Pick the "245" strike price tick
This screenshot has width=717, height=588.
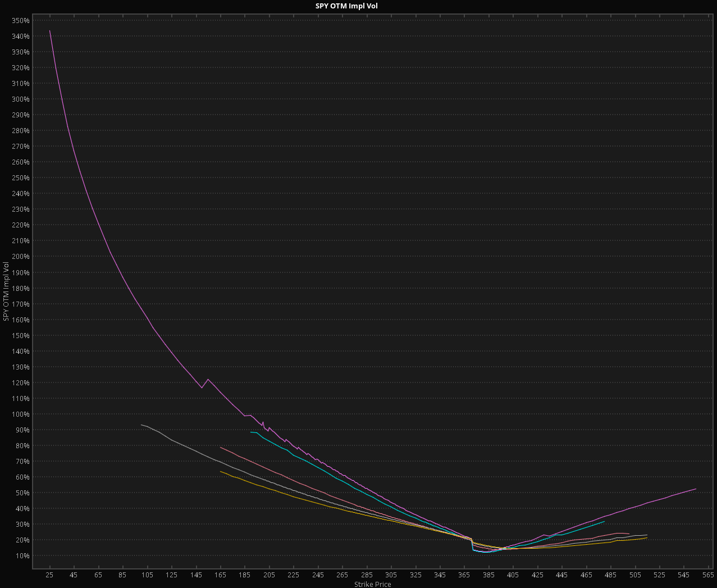[318, 576]
